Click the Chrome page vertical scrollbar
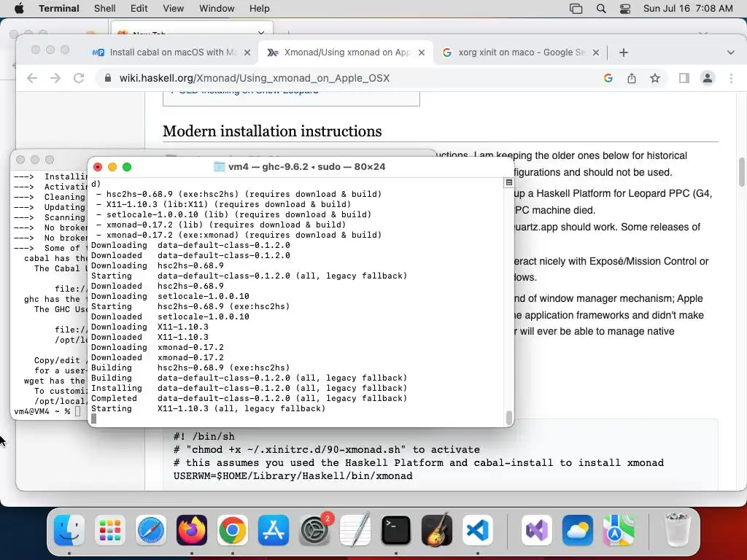Screen dimensions: 747x560 pos(741,172)
